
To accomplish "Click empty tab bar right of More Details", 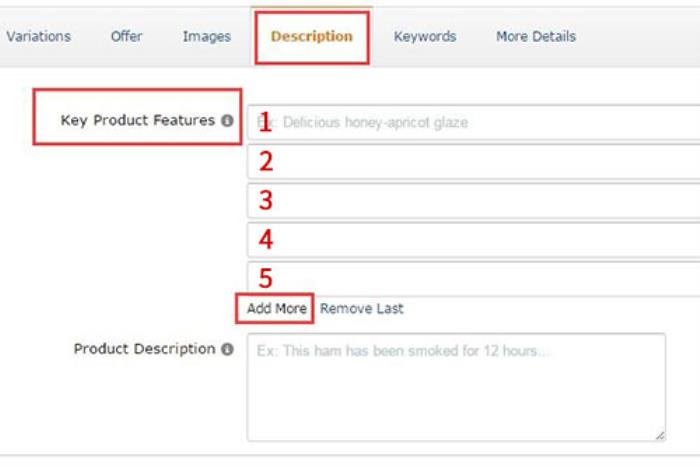I will click(x=640, y=36).
